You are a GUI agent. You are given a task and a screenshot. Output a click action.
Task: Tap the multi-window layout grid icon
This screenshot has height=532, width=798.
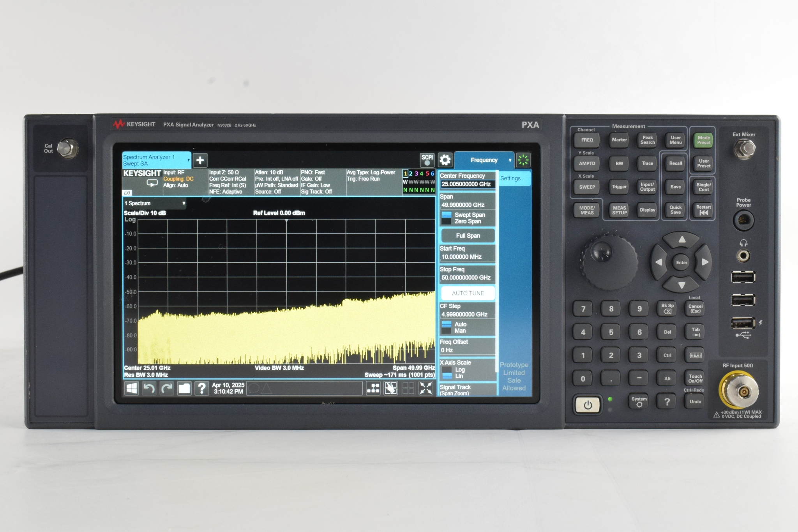click(408, 388)
